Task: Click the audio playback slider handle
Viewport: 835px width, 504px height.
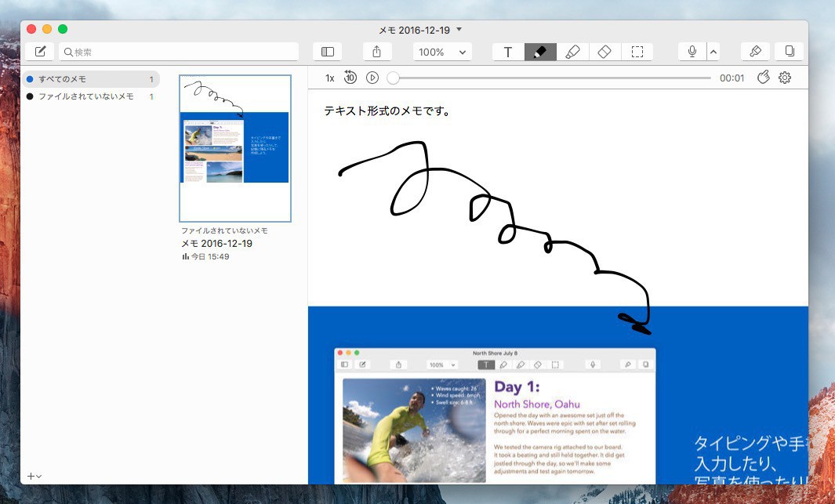Action: [x=394, y=78]
